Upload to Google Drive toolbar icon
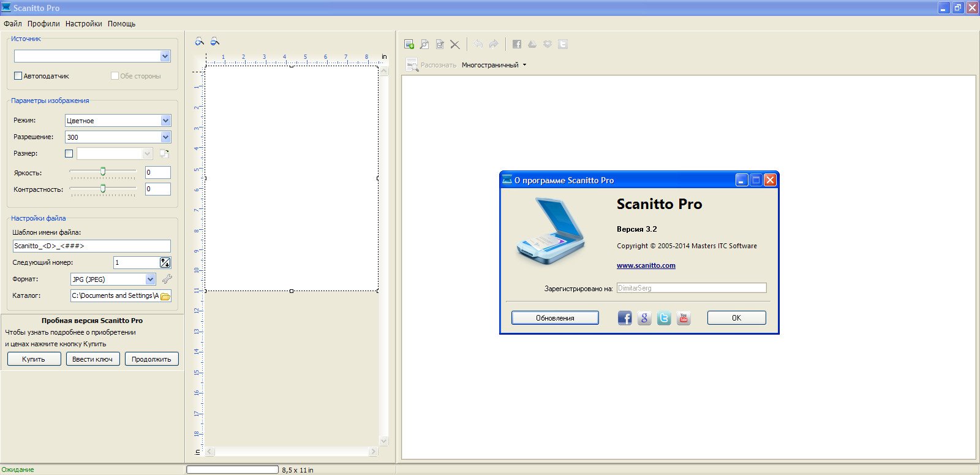 pyautogui.click(x=532, y=44)
